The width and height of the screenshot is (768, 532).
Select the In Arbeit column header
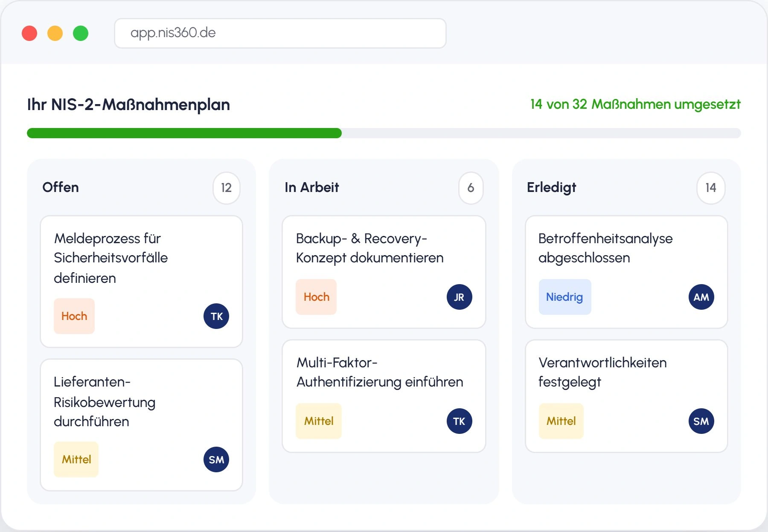coord(311,187)
